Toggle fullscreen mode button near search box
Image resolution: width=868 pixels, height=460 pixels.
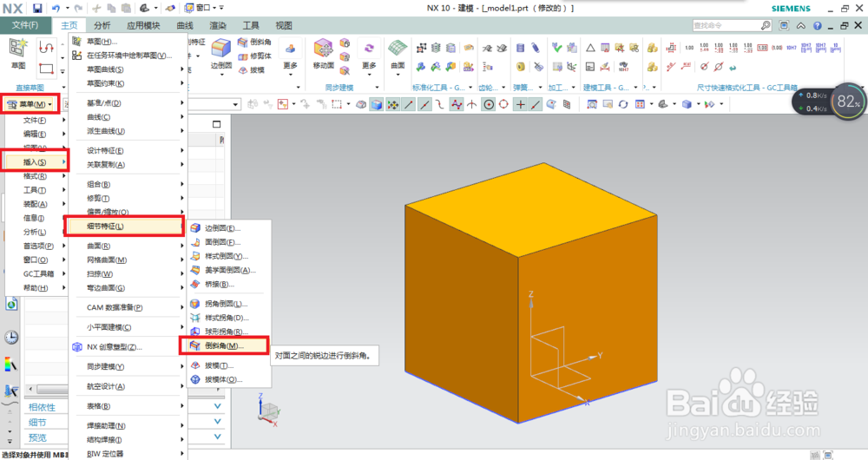784,25
